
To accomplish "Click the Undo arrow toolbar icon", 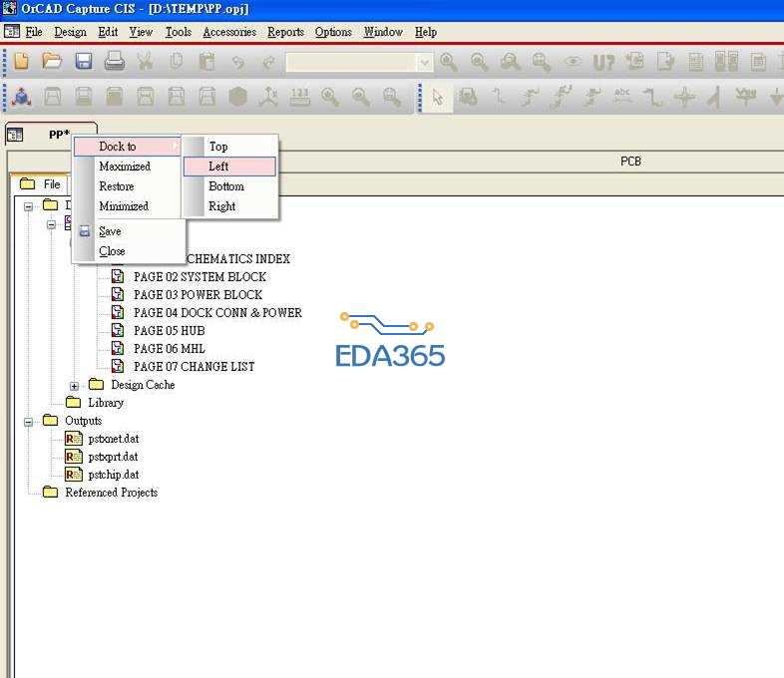I will [238, 63].
